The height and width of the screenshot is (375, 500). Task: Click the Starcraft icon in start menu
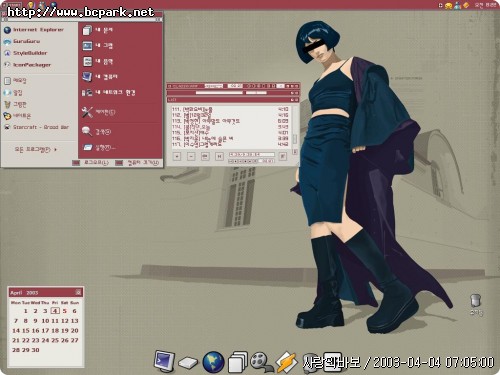[7, 127]
